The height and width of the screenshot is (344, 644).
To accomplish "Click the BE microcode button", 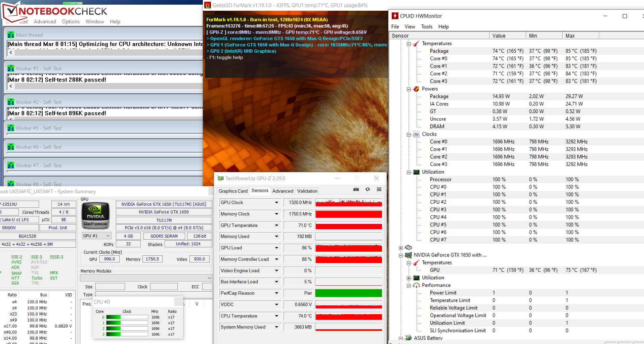I will tap(64, 220).
